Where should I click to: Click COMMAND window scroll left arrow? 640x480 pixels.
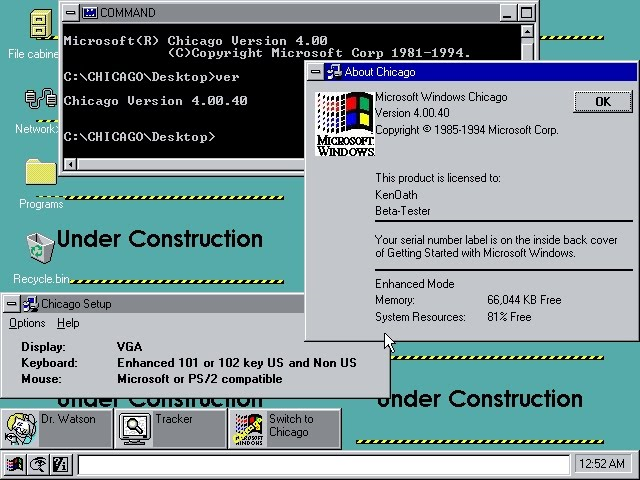pyautogui.click(x=71, y=164)
